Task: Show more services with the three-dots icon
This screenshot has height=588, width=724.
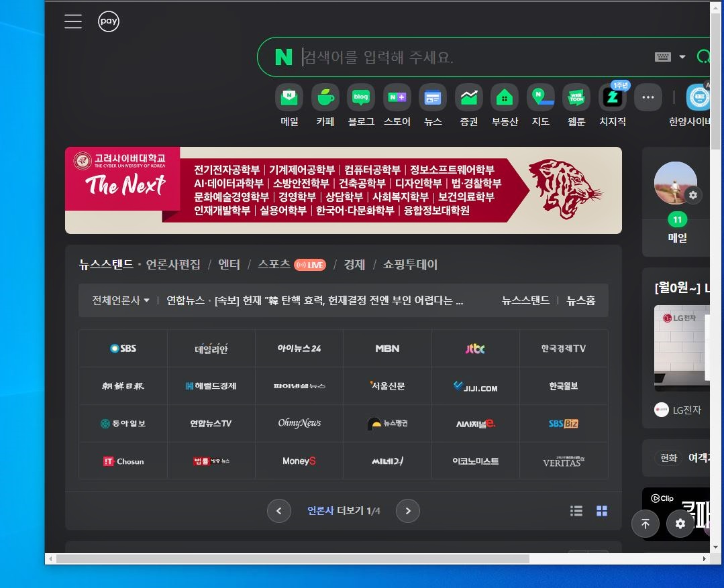Action: pos(648,97)
